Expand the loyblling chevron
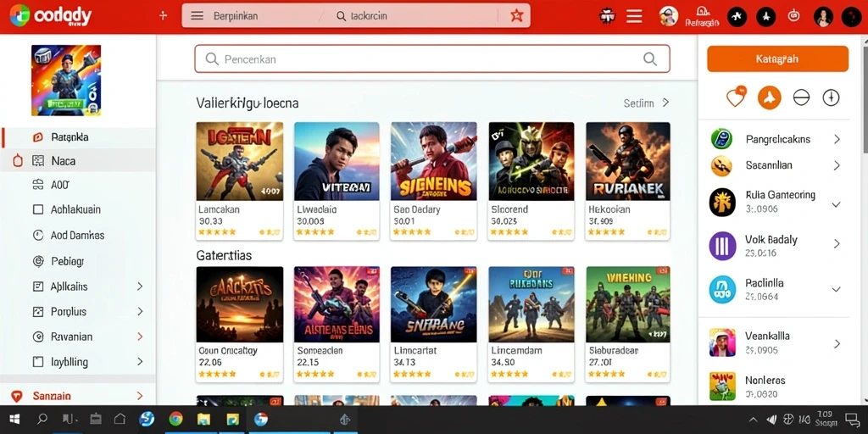 click(x=140, y=362)
